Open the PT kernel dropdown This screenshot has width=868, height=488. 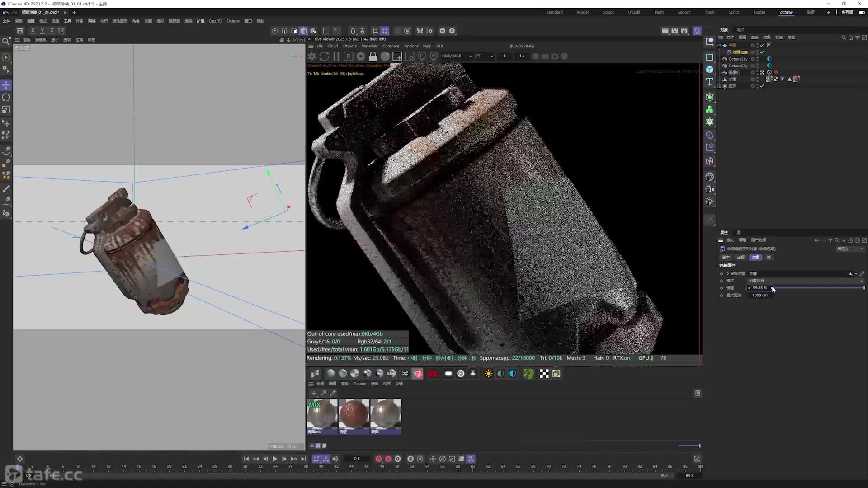485,56
